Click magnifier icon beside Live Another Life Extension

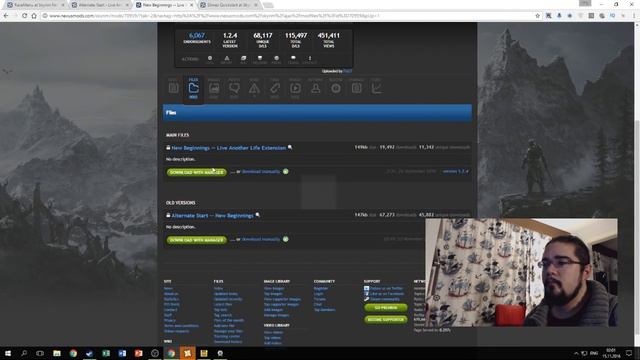pyautogui.click(x=290, y=147)
